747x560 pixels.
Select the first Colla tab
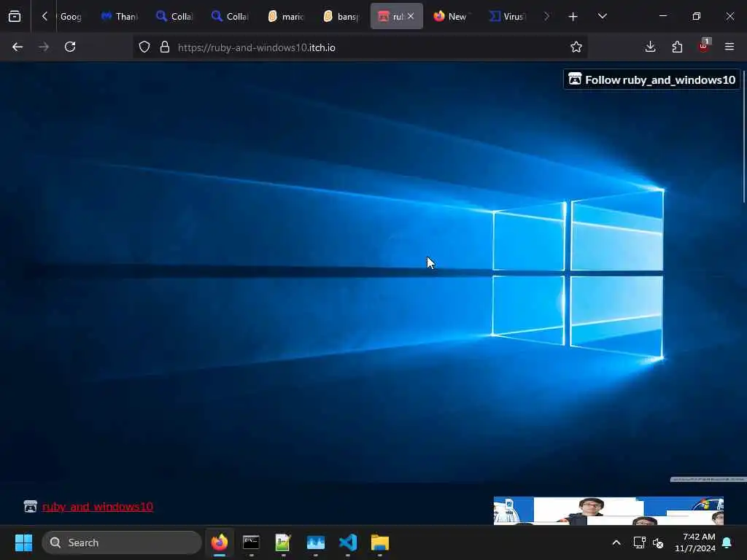tap(175, 17)
